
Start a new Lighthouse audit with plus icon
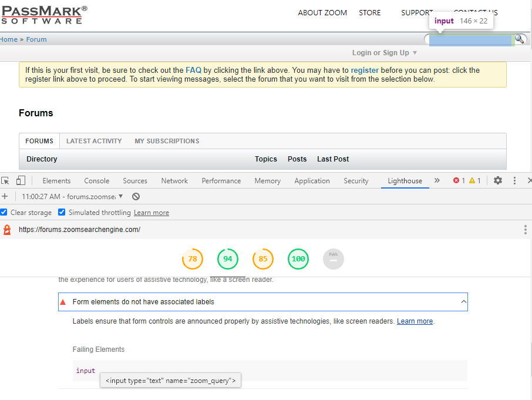pyautogui.click(x=5, y=196)
